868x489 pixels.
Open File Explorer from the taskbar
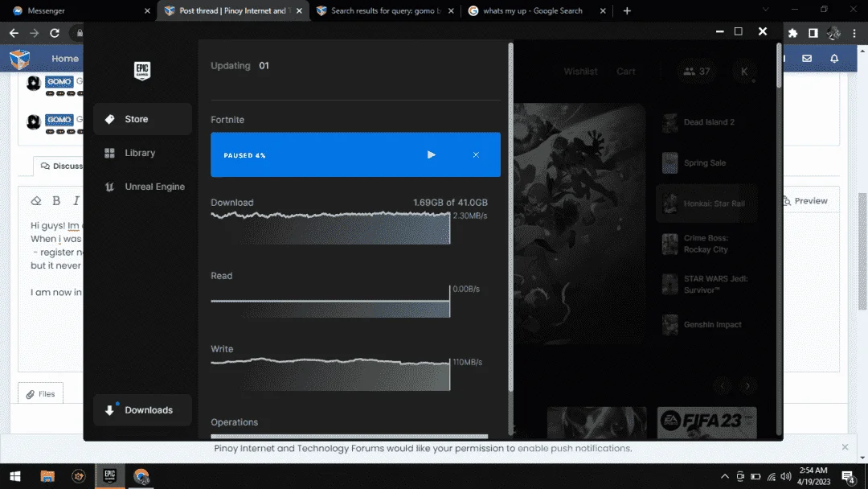[x=47, y=476]
